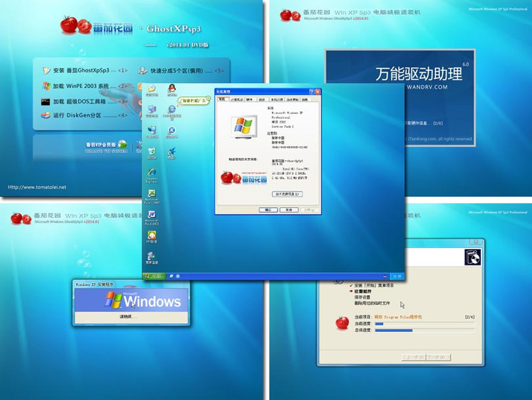This screenshot has width=532, height=400.
Task: Switch to second tab in System Properties
Action: [x=236, y=99]
